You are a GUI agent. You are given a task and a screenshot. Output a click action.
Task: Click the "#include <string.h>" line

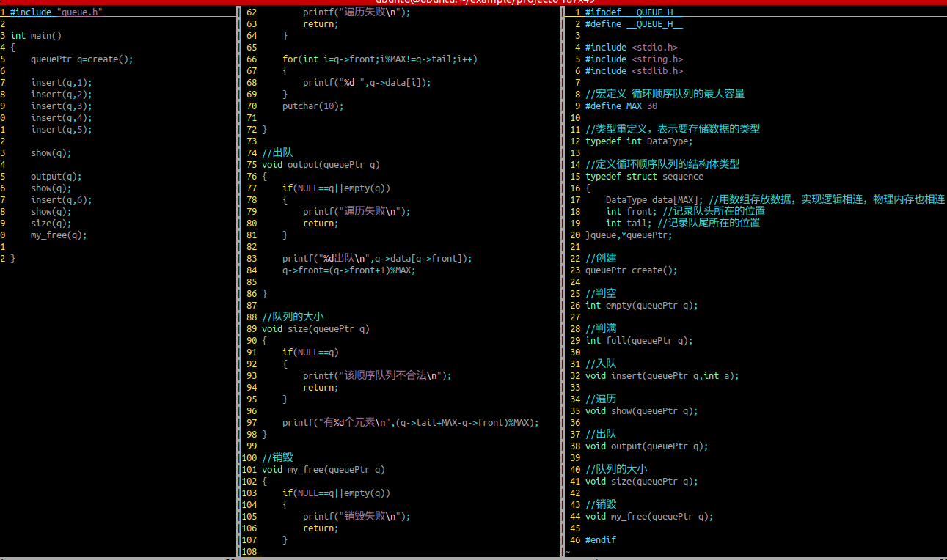coord(634,59)
